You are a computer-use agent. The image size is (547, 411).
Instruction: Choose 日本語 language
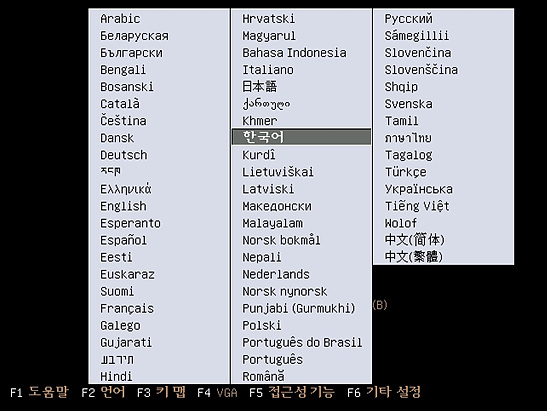(260, 87)
